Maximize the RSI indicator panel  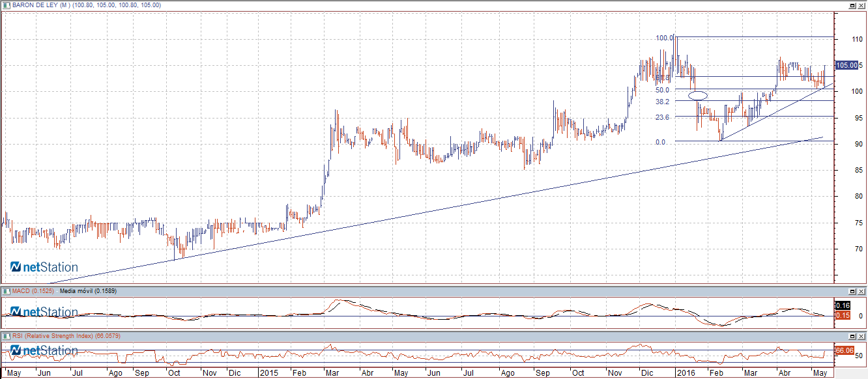852,335
